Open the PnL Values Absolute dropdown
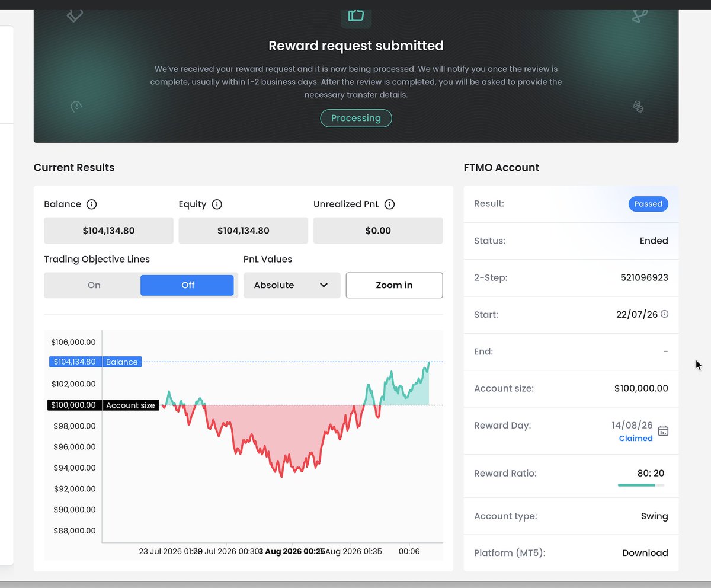 [292, 285]
